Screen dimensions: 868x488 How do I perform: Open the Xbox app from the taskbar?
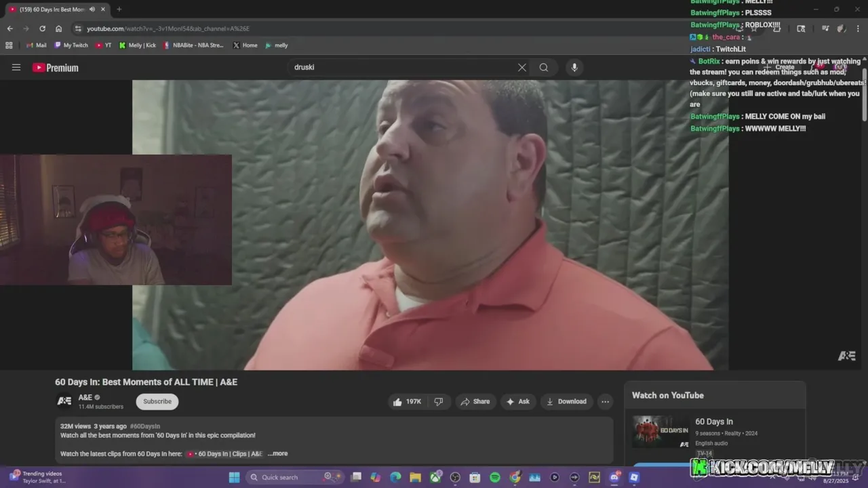[x=435, y=477]
